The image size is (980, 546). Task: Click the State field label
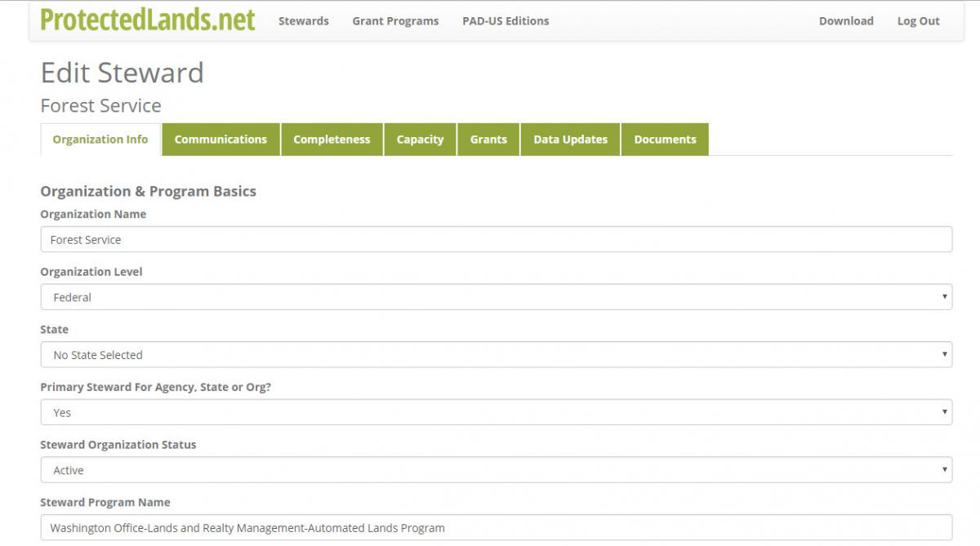55,330
